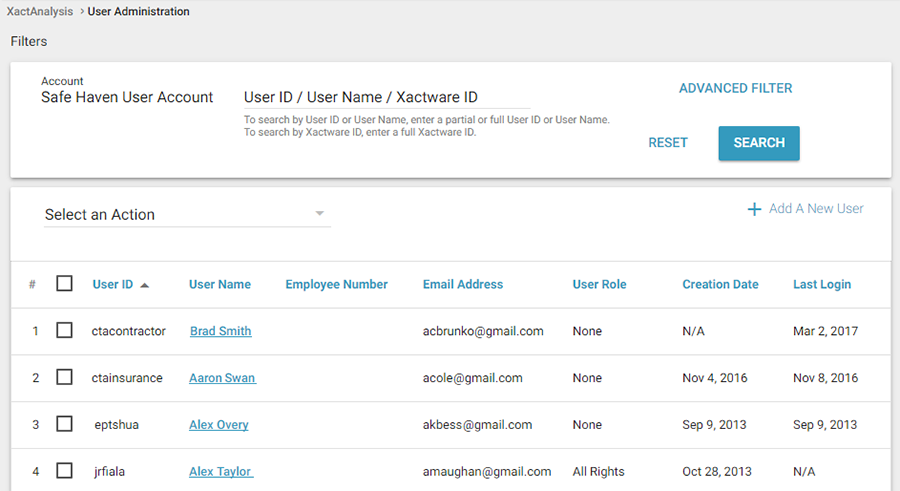900x491 pixels.
Task: Tick the checkbox for eptshua
Action: click(x=65, y=424)
